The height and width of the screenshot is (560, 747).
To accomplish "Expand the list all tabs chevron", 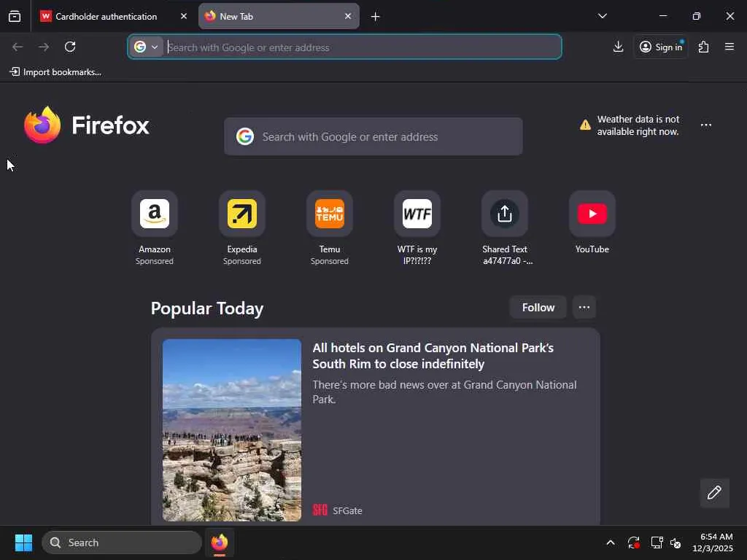I will pos(602,16).
